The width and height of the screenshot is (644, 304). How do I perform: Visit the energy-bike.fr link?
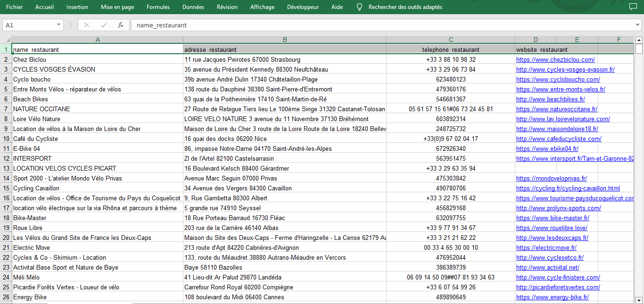(x=553, y=297)
